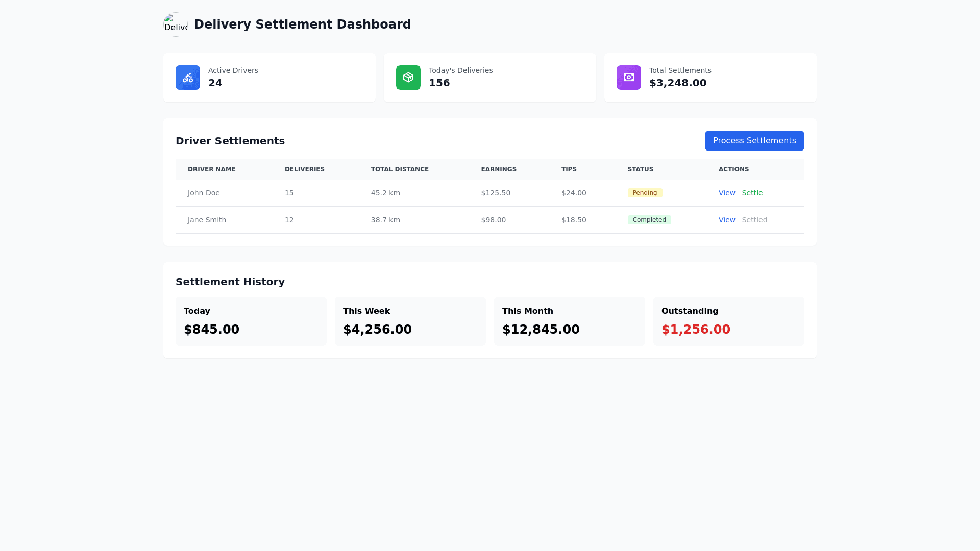Screen dimensions: 980x551
Task: View Jane Smith's settlement details
Action: (x=727, y=219)
